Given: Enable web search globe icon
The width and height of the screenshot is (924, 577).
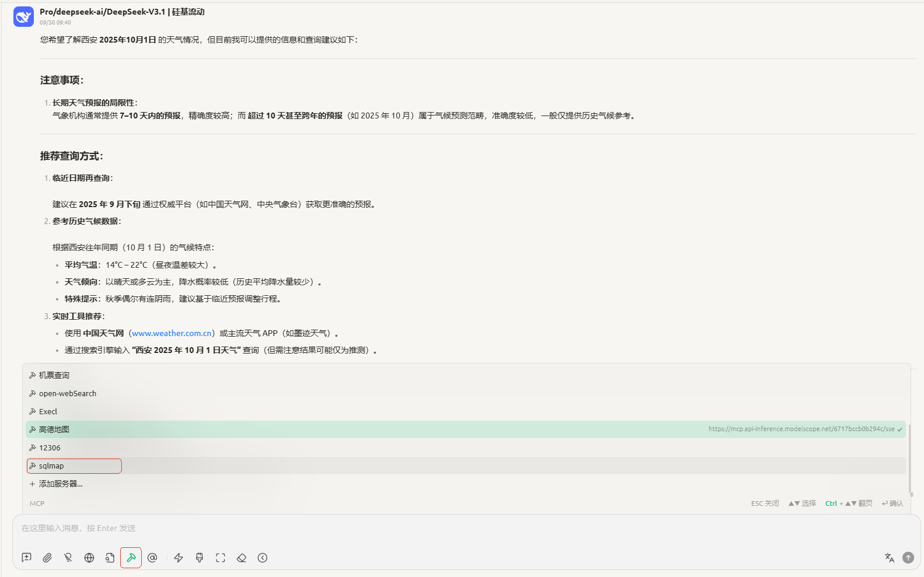Looking at the screenshot, I should [x=89, y=558].
